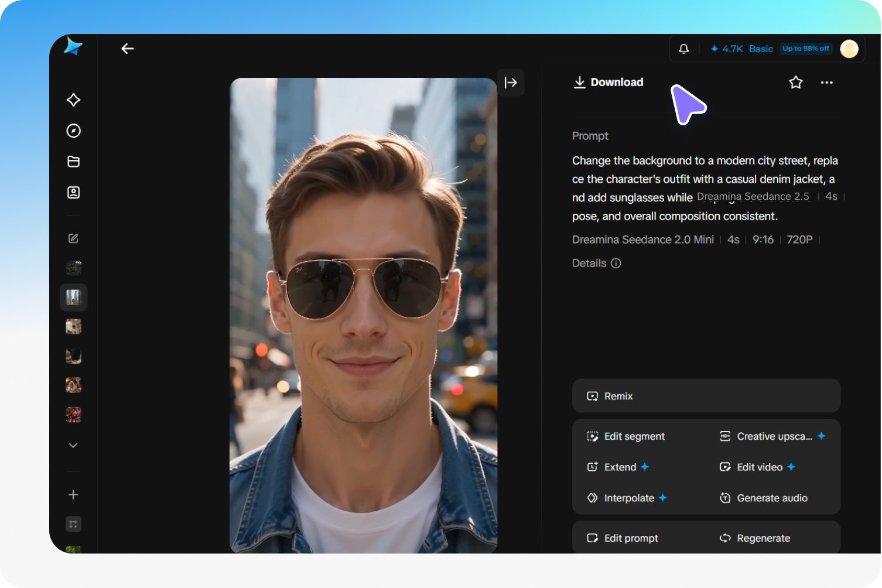
Task: Open the portrait frame sidebar icon
Action: click(73, 192)
